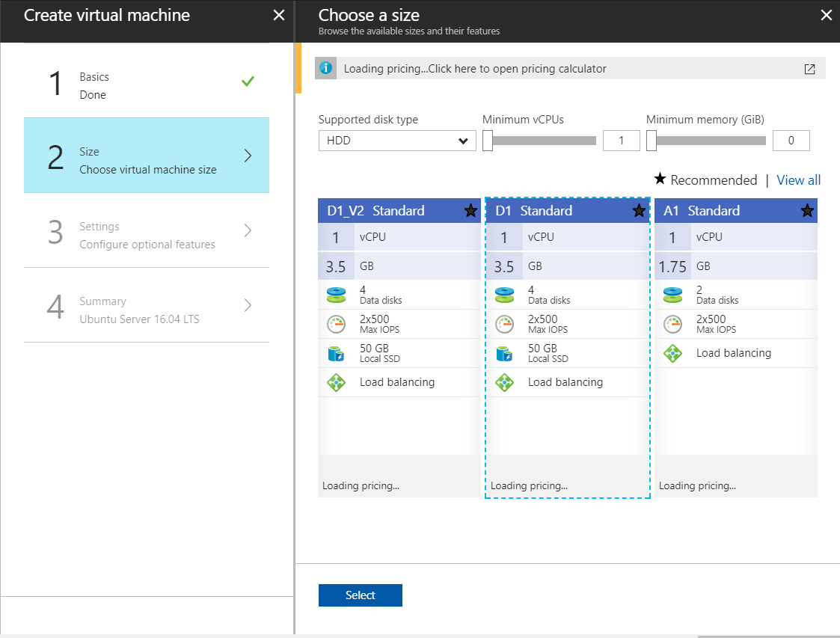Click Local SSD icon in D1_V2 card

[x=336, y=354]
